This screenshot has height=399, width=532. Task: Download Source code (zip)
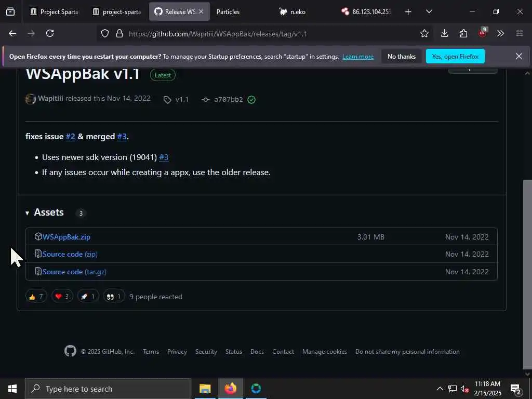pyautogui.click(x=70, y=254)
